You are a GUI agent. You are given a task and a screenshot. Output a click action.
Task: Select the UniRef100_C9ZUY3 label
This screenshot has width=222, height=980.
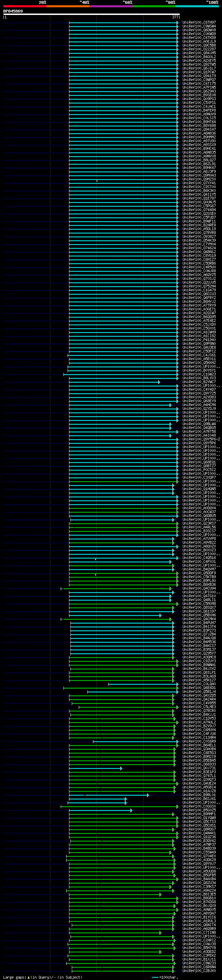pyautogui.click(x=199, y=661)
